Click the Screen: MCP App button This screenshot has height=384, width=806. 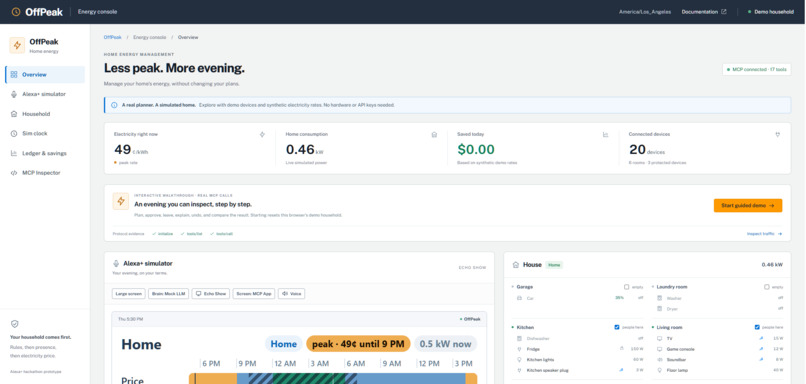253,294
